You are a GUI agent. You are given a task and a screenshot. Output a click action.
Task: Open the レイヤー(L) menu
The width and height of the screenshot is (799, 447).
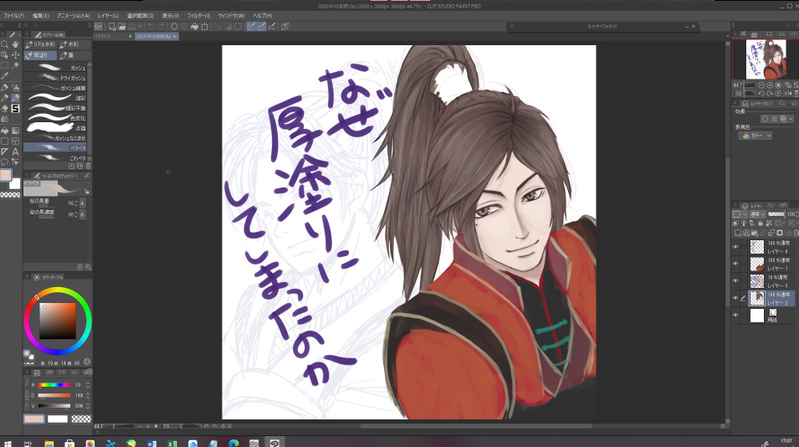[108, 16]
